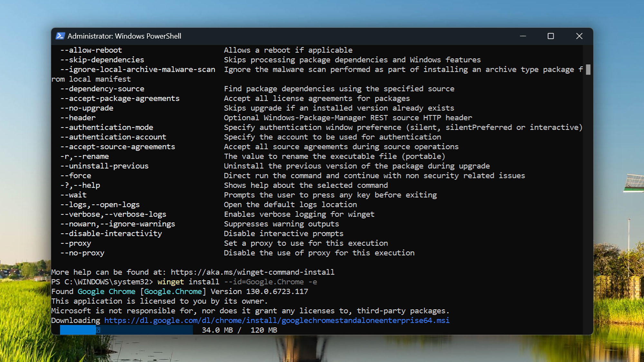Viewport: 644px width, 362px height.
Task: Click the '--disable-interactivity' option text
Action: (x=111, y=234)
